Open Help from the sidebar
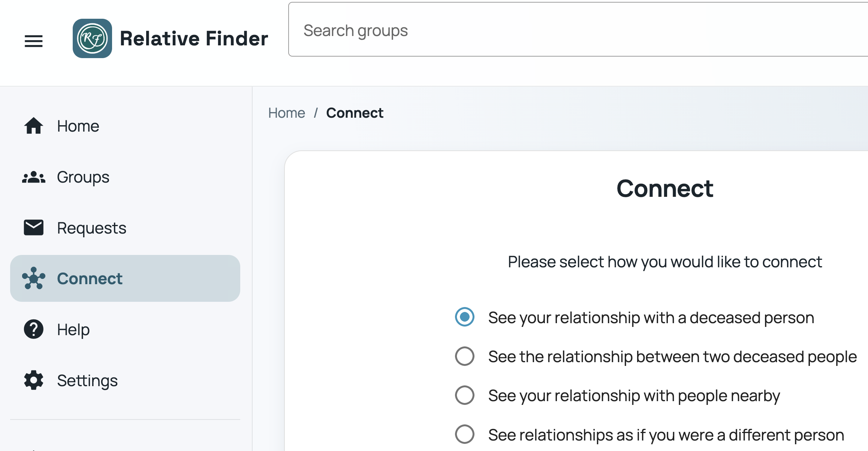This screenshot has width=868, height=451. (125, 329)
